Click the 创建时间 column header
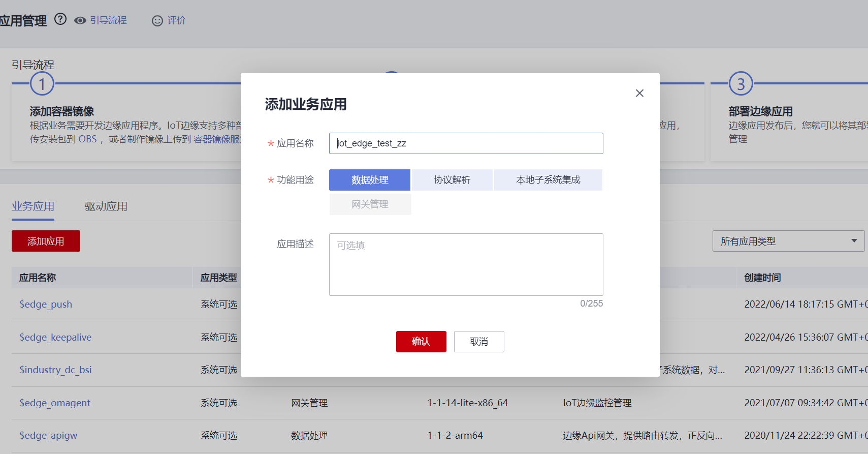Viewport: 868px width, 454px height. click(x=762, y=278)
